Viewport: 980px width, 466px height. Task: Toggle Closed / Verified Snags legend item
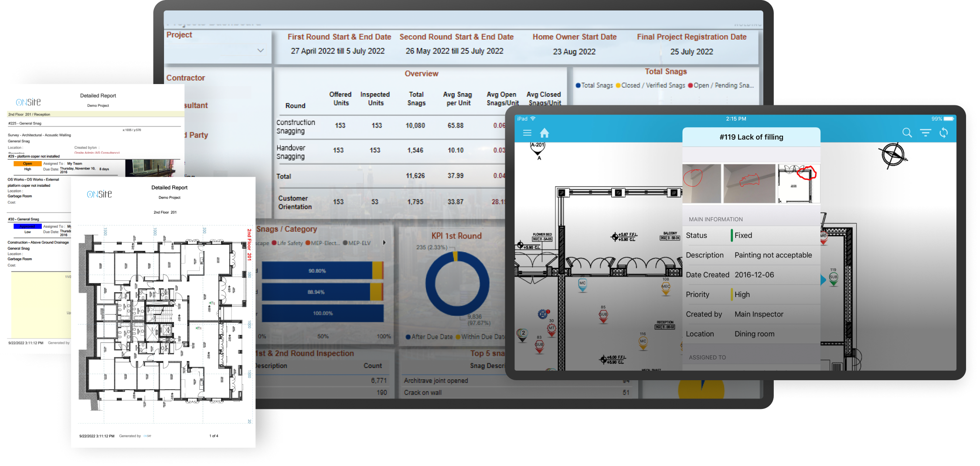650,85
